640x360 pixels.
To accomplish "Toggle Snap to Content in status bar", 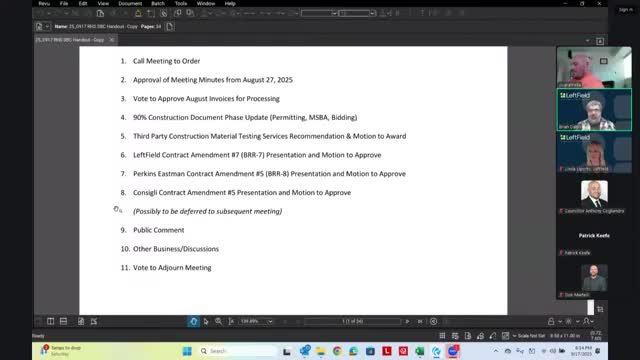I will (468, 336).
